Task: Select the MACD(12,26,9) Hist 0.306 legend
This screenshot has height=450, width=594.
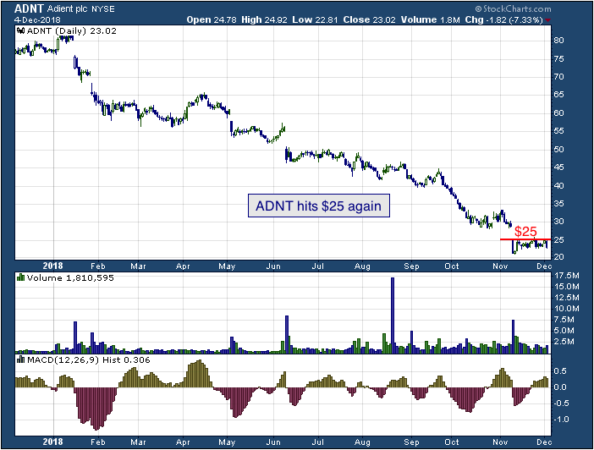Action: pos(88,360)
